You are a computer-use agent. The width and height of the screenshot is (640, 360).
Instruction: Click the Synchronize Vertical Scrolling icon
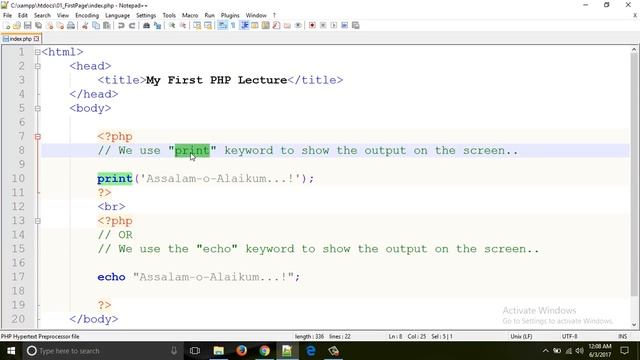(197, 25)
